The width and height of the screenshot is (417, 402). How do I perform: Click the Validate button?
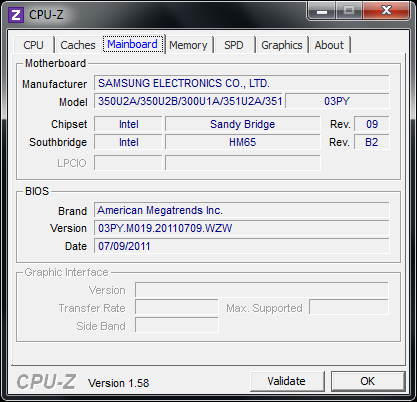287,381
